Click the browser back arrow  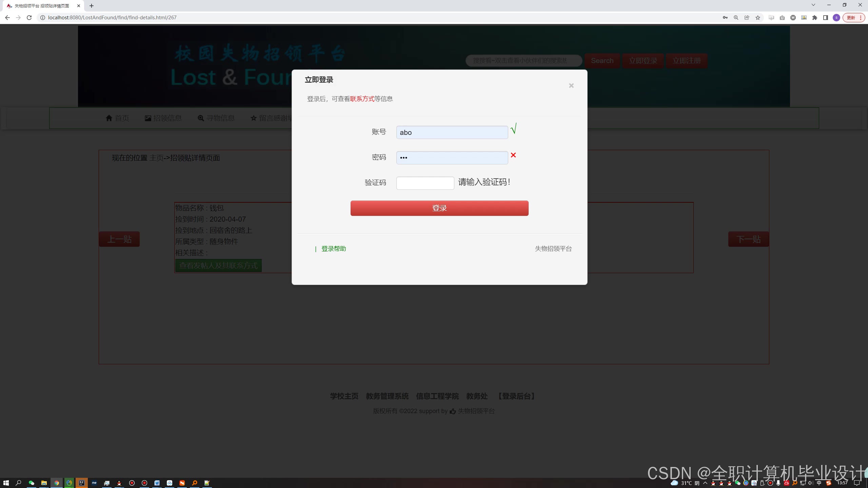coord(7,18)
